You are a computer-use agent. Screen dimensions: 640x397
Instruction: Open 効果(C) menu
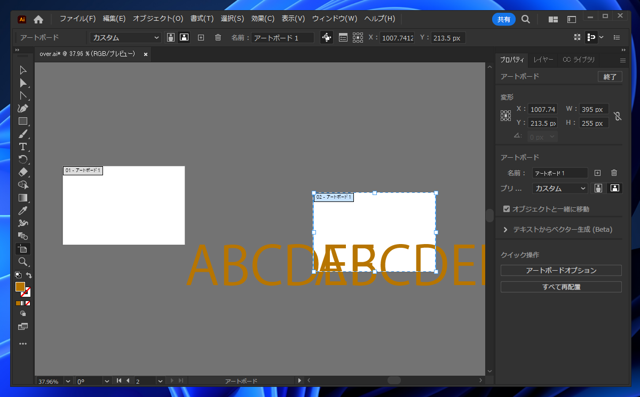tap(263, 19)
